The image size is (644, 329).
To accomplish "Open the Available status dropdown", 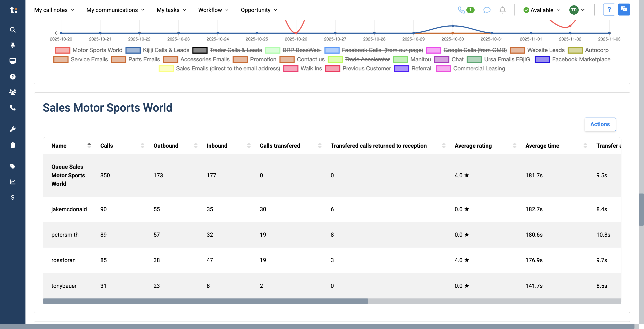I will pos(541,10).
